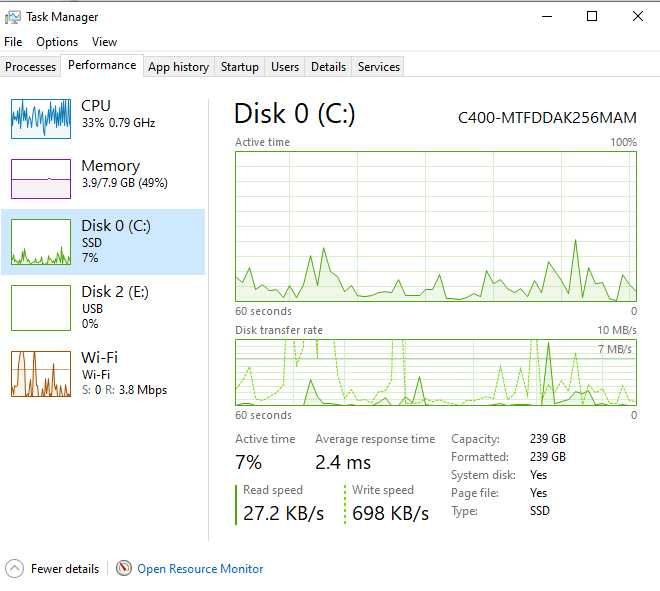Image resolution: width=660 pixels, height=591 pixels.
Task: Click the Active time disk graph
Action: (x=436, y=226)
